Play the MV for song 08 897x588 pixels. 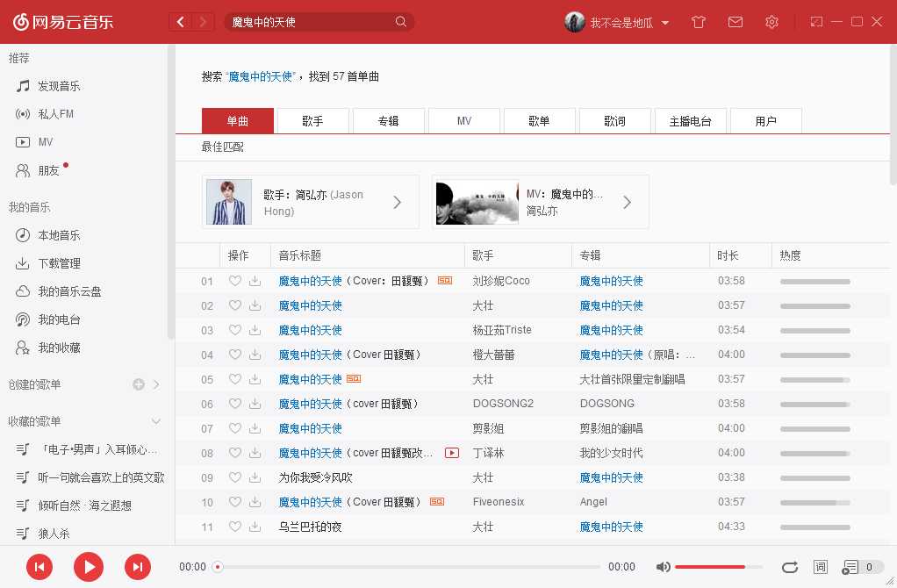pos(452,453)
